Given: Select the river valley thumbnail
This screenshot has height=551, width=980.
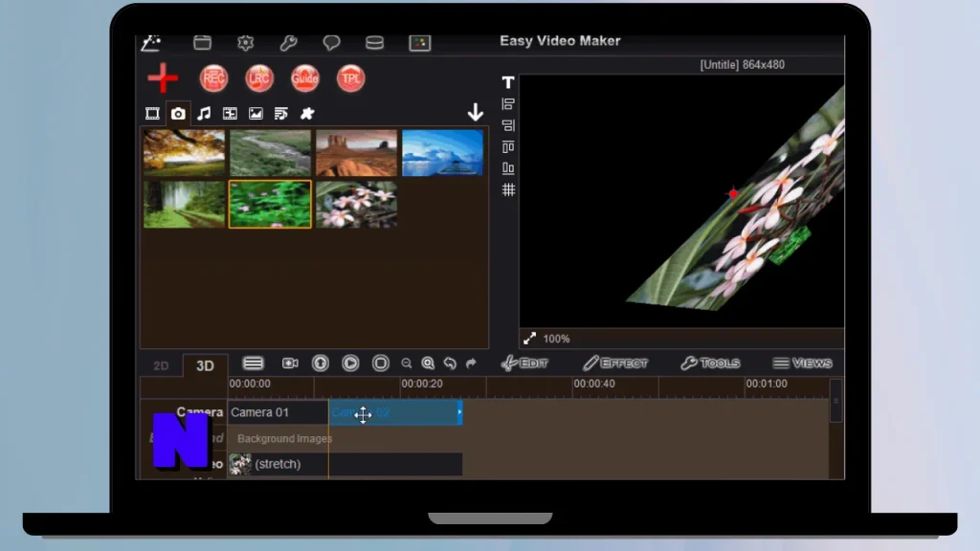Looking at the screenshot, I should 270,153.
